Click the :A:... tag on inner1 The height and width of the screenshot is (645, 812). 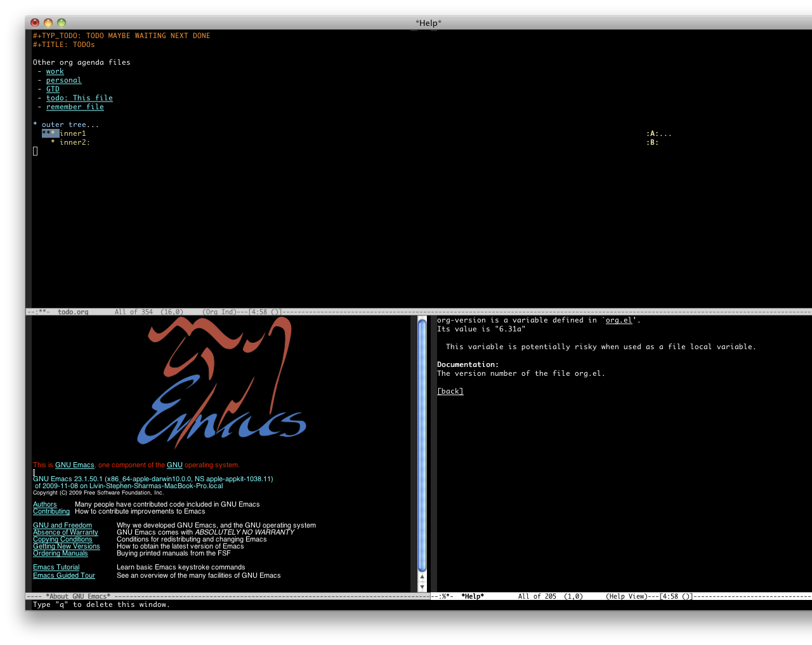coord(659,133)
